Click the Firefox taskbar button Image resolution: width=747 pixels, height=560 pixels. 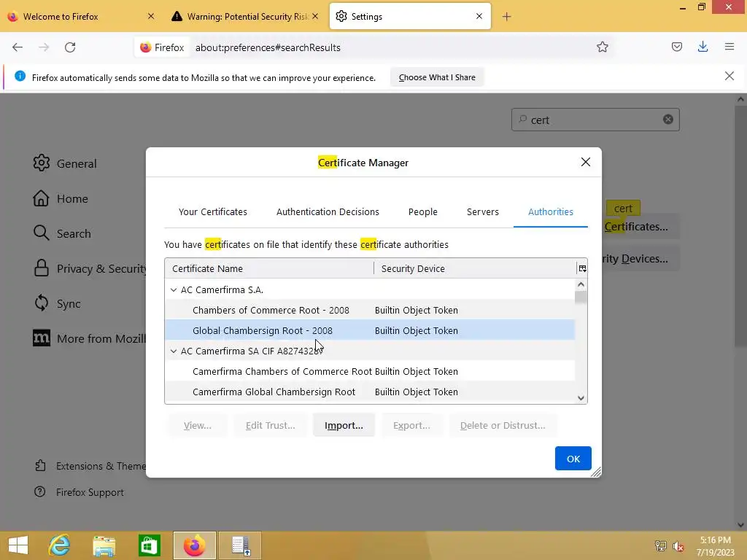tap(194, 545)
